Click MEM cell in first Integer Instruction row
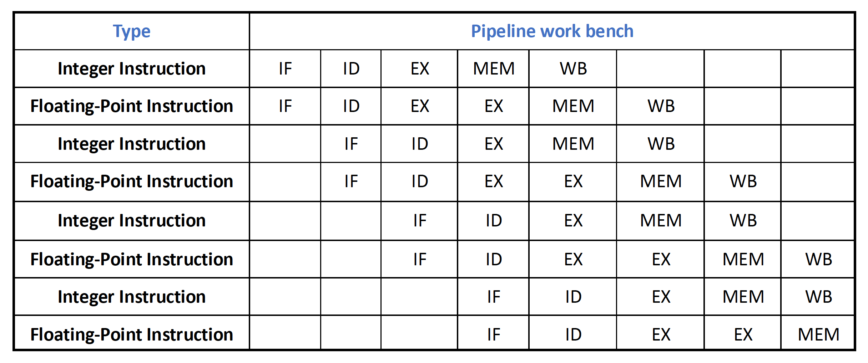This screenshot has width=868, height=363. (x=494, y=68)
